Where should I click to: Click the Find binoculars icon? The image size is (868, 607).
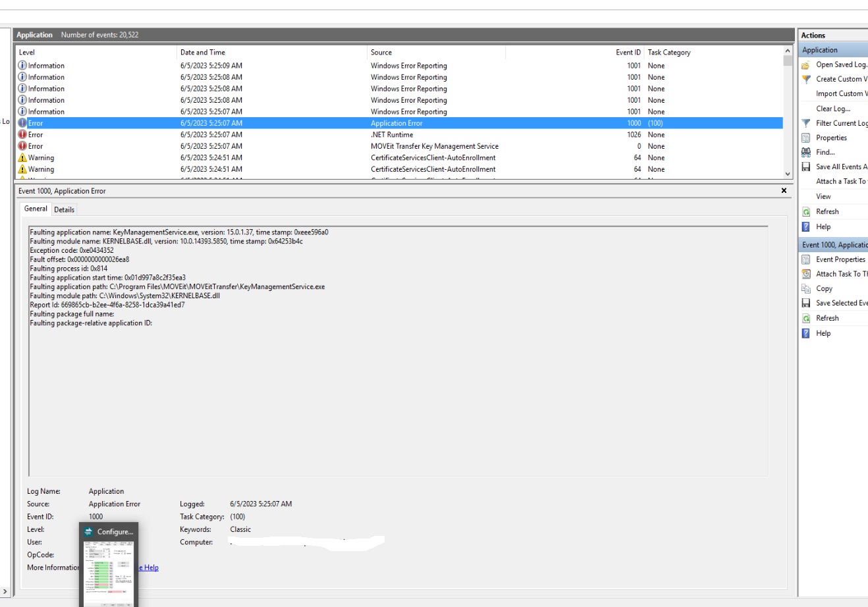[x=805, y=152]
